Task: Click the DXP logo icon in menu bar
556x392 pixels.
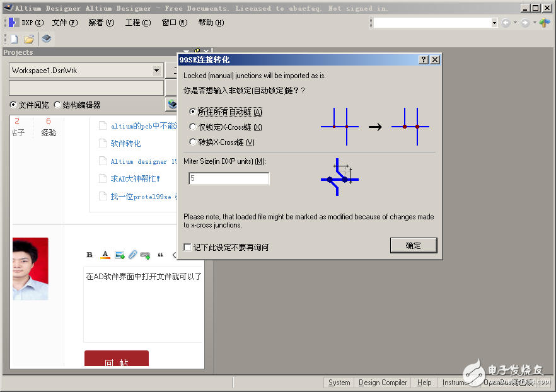Action: pyautogui.click(x=13, y=23)
